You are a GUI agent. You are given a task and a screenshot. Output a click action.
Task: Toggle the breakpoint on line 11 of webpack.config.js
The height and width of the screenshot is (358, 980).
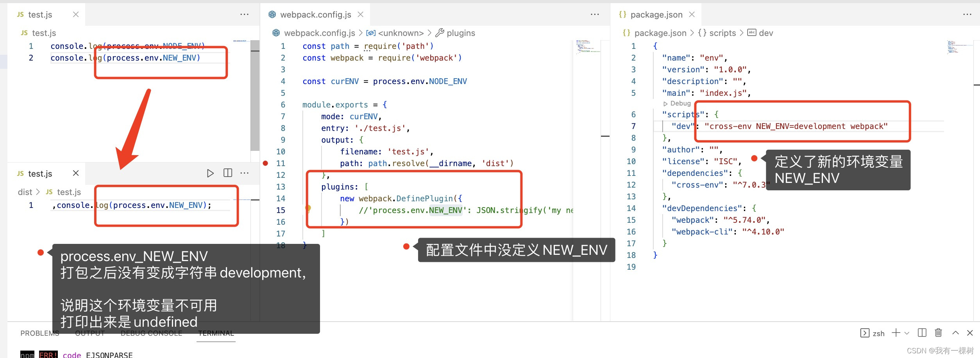tap(266, 163)
